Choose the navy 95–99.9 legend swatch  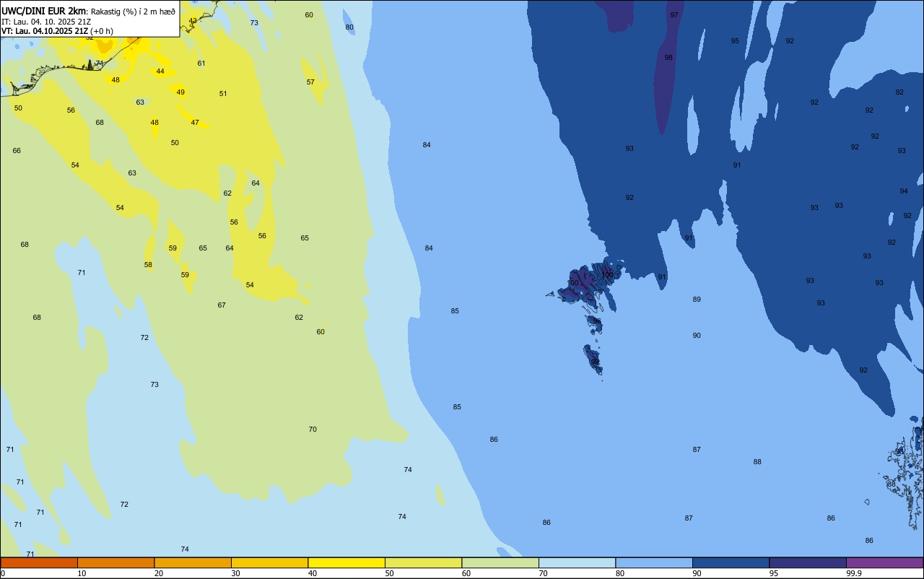coord(808,562)
